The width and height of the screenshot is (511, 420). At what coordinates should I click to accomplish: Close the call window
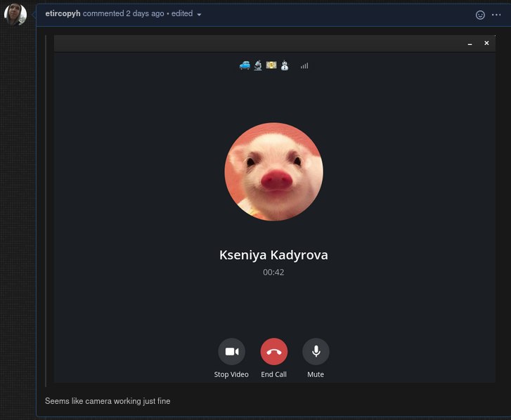(x=486, y=43)
